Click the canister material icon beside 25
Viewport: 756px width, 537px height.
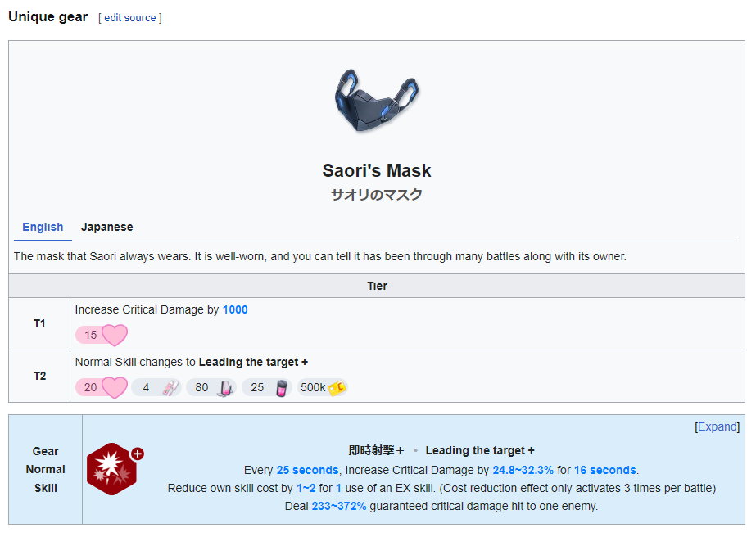[282, 388]
